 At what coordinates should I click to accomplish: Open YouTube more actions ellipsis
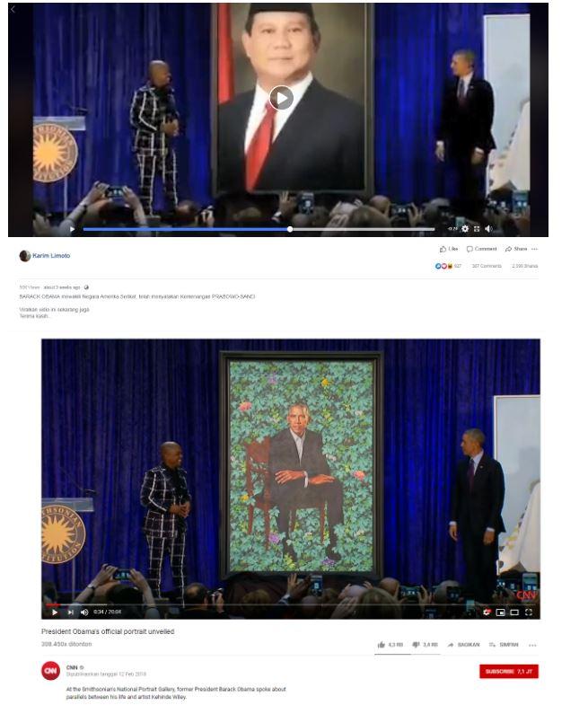click(x=532, y=645)
